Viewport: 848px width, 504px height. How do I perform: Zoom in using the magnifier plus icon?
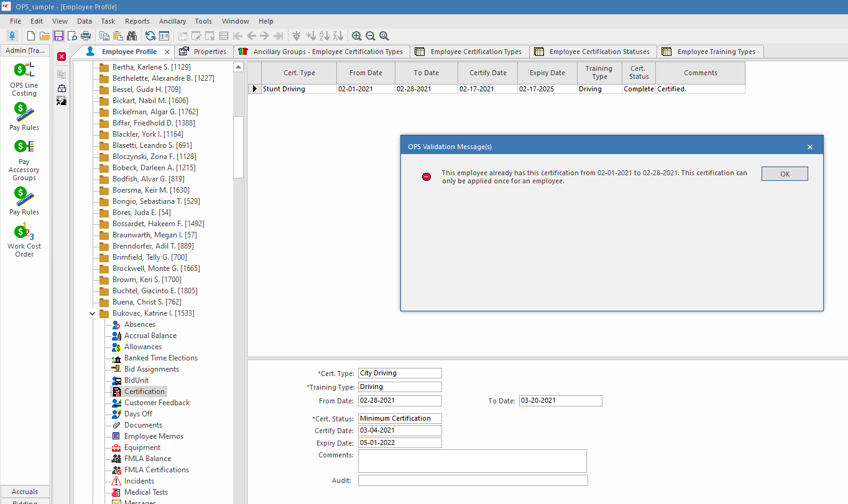[356, 35]
